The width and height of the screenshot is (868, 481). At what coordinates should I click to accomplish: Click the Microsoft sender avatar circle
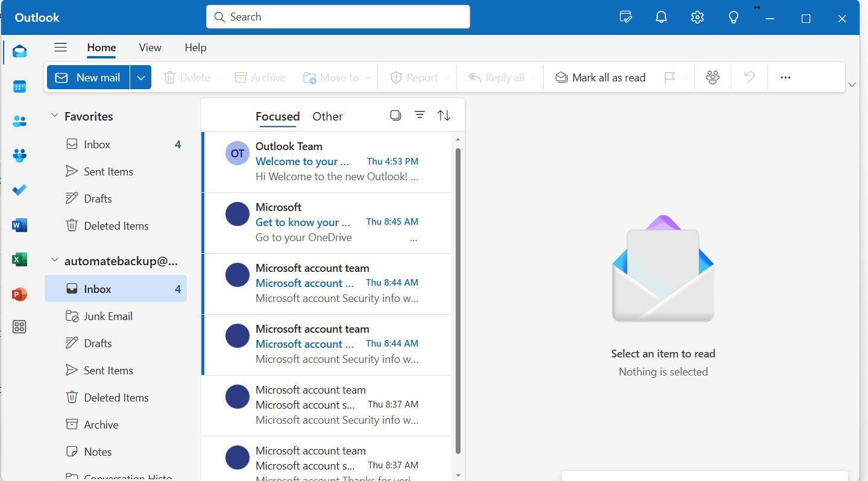tap(237, 214)
